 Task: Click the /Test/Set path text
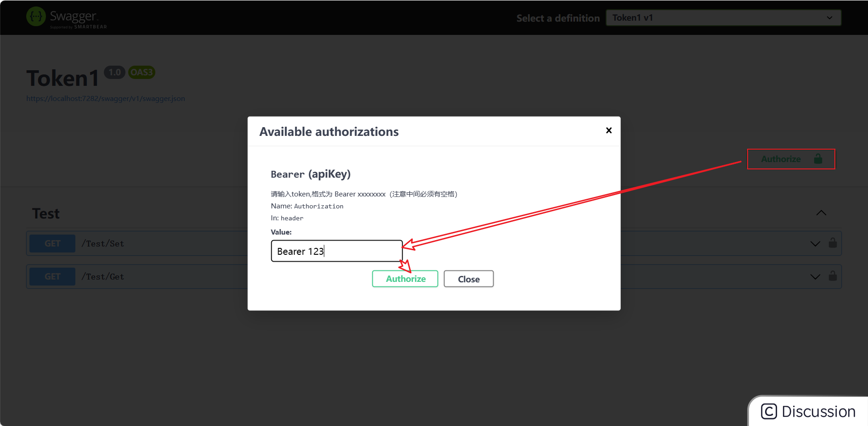point(103,244)
